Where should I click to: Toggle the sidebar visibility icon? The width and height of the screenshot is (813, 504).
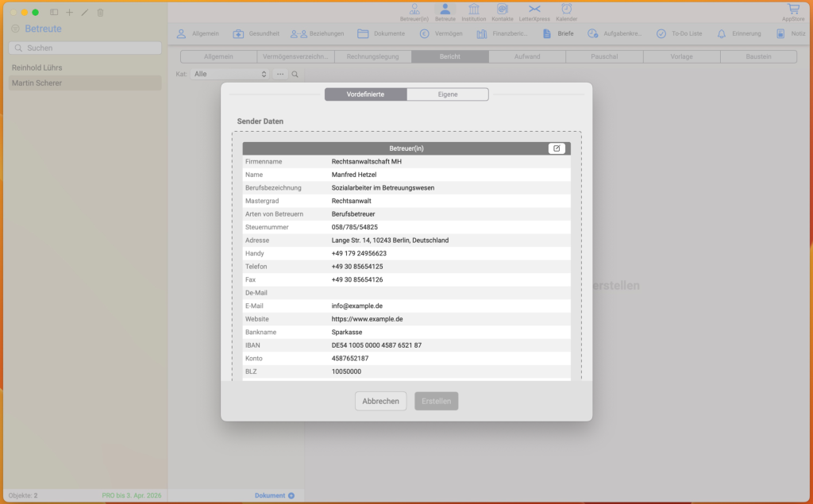[x=54, y=13]
